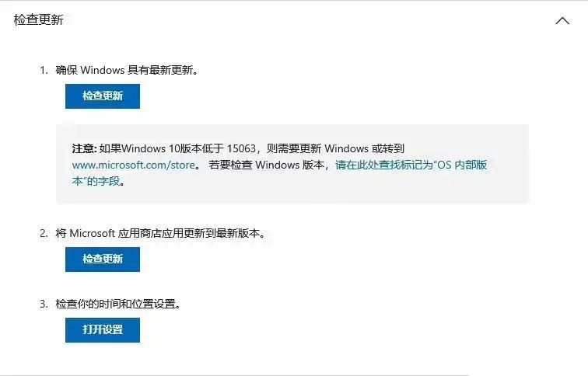Viewport: 588px width, 376px height.
Task: Click the step text 检查你的时间和位置设置
Action: click(x=118, y=304)
